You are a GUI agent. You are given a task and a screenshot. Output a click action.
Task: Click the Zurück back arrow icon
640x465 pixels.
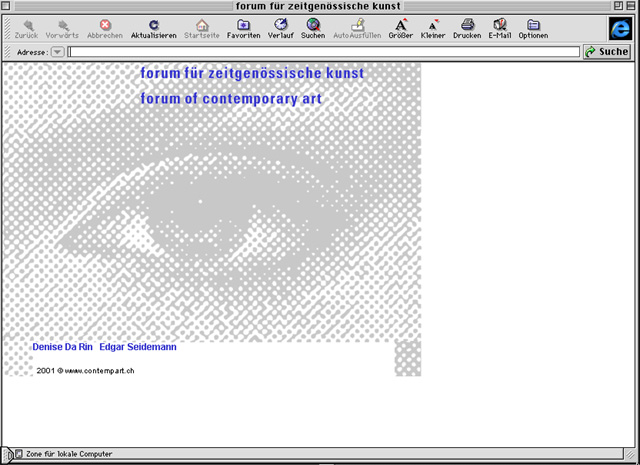pos(26,24)
